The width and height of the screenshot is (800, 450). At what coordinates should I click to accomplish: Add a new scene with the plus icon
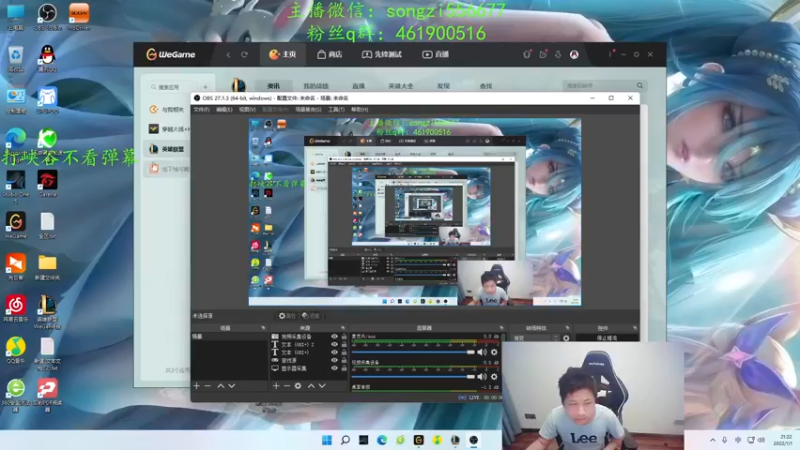click(196, 386)
